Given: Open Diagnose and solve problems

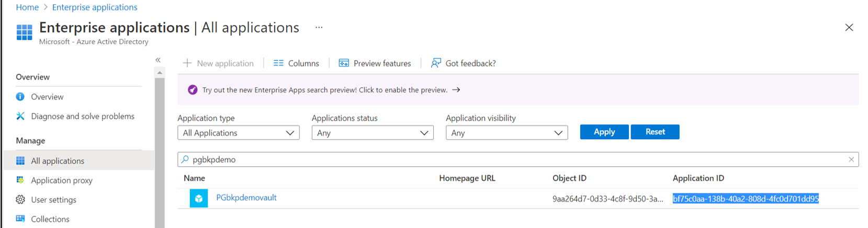Looking at the screenshot, I should 82,116.
